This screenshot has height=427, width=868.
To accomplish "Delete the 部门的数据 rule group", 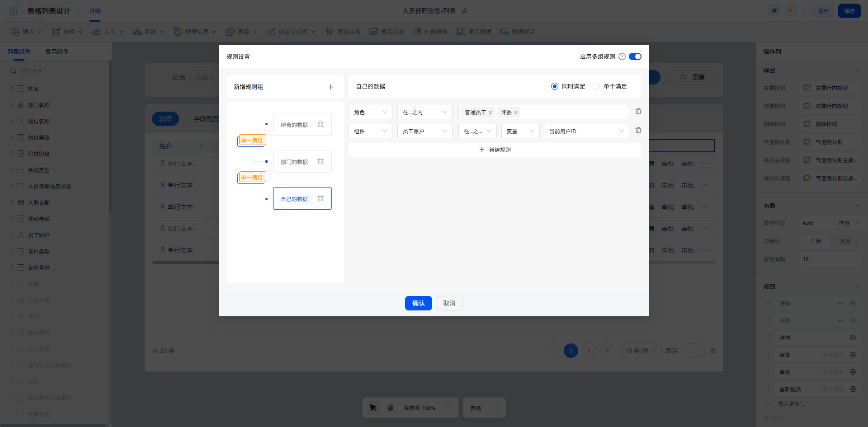I will point(321,161).
